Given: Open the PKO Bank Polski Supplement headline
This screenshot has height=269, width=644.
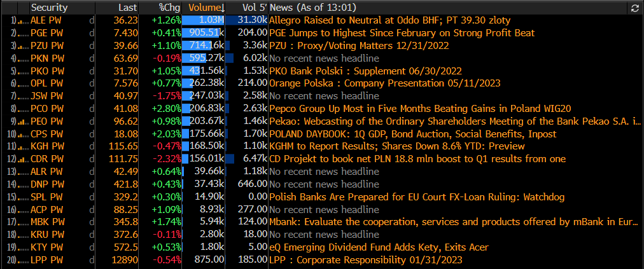Looking at the screenshot, I should (x=365, y=71).
